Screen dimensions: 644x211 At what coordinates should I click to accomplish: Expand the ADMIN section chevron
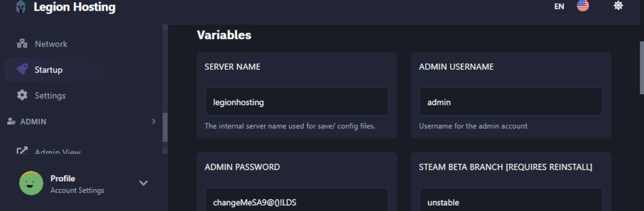(x=154, y=122)
